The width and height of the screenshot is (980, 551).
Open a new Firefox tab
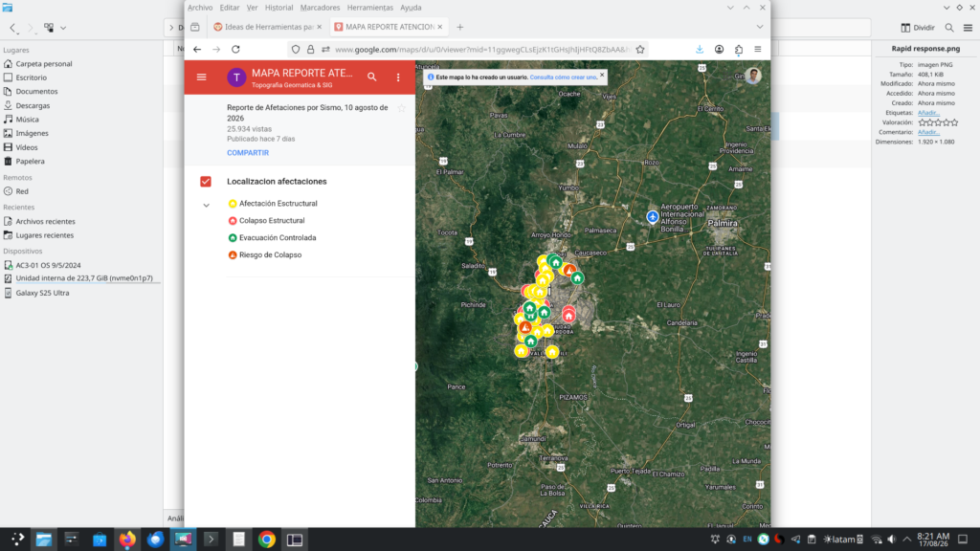point(460,27)
